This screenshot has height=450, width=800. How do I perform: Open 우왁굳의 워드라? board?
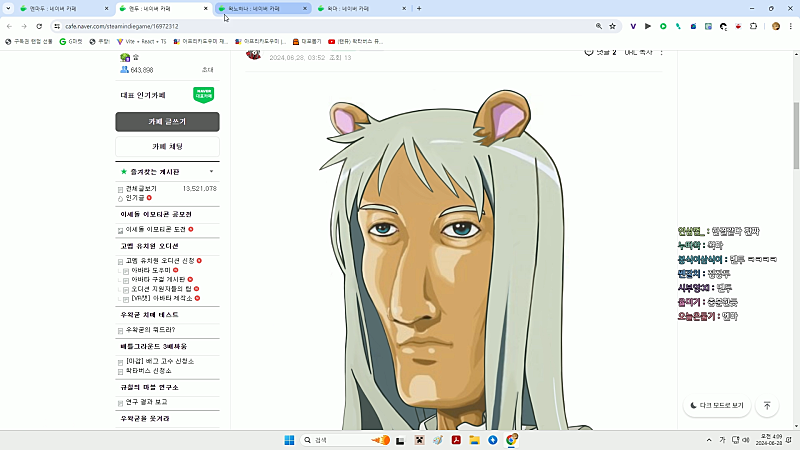coord(151,330)
